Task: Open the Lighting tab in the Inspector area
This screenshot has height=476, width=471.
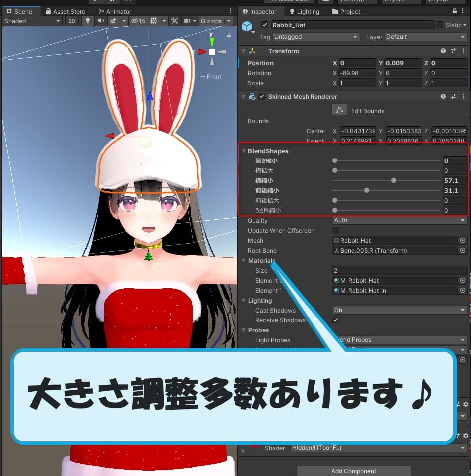Action: [x=305, y=11]
